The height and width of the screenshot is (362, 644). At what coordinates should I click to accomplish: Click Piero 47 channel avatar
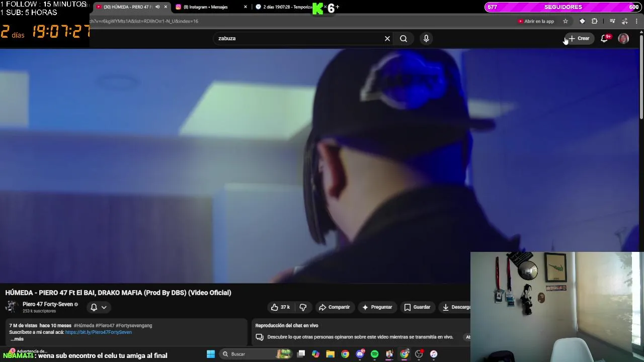12,307
